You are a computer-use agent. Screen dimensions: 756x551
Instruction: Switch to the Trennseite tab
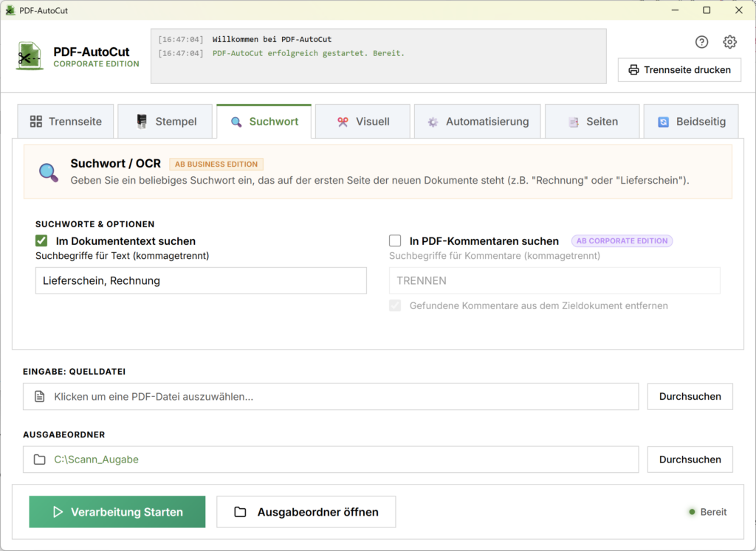point(66,122)
